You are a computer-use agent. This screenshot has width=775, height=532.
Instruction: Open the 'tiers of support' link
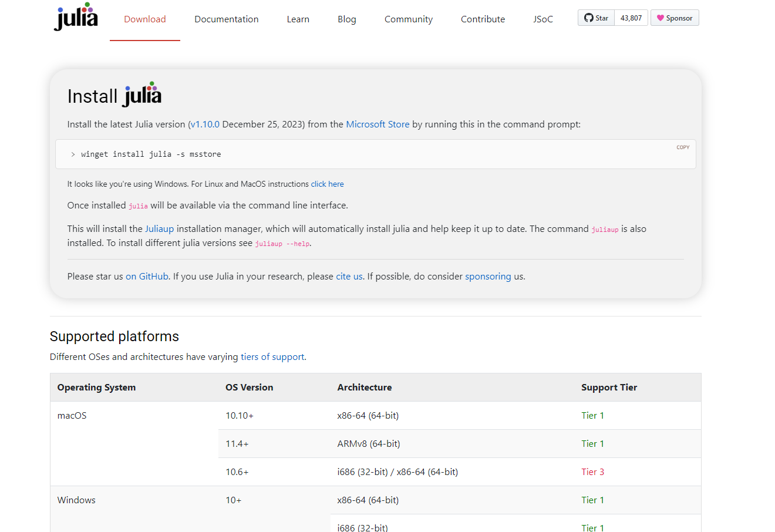pos(272,357)
